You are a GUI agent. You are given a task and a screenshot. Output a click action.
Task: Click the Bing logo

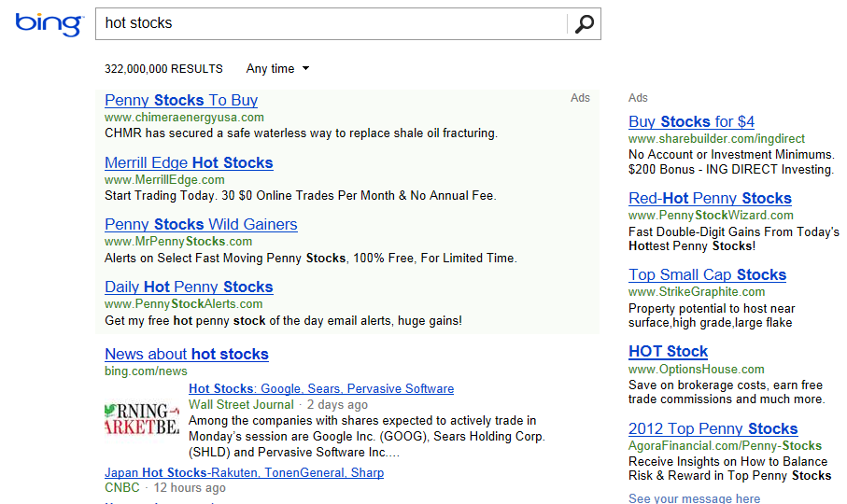tap(49, 24)
